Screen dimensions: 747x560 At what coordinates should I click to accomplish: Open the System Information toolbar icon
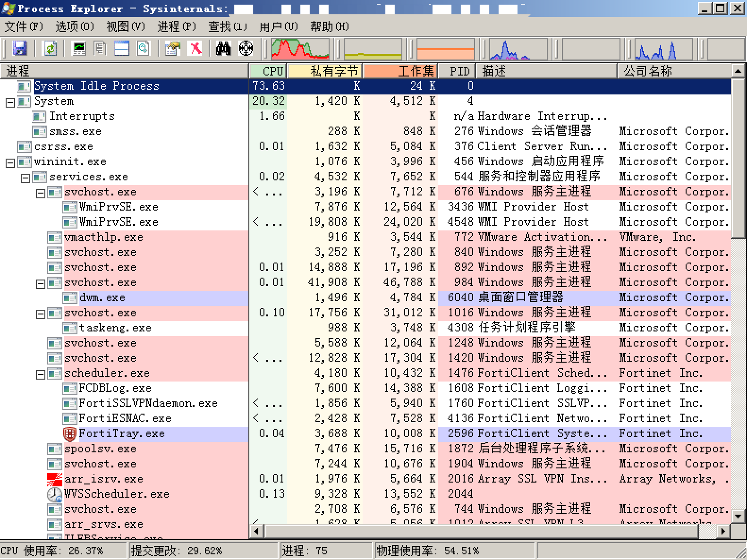click(79, 48)
